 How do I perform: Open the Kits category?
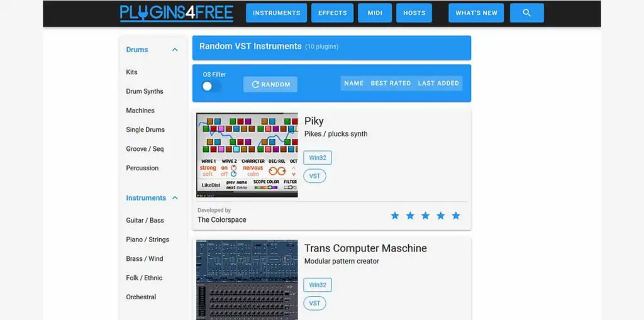pyautogui.click(x=131, y=72)
